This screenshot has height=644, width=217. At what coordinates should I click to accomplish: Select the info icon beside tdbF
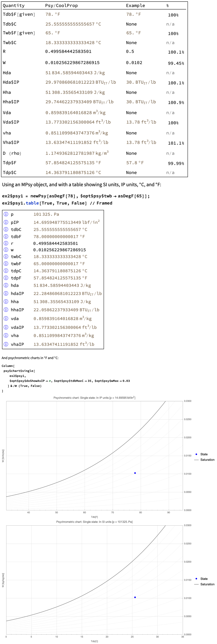pos(6,236)
